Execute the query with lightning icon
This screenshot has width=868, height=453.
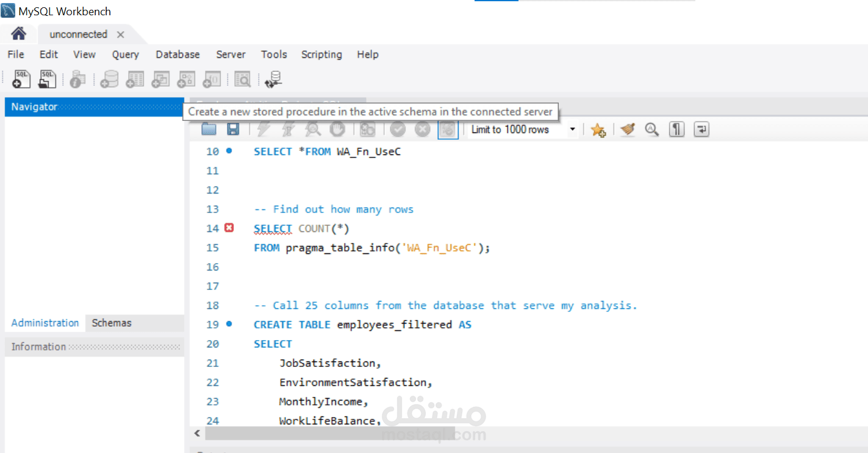click(264, 129)
